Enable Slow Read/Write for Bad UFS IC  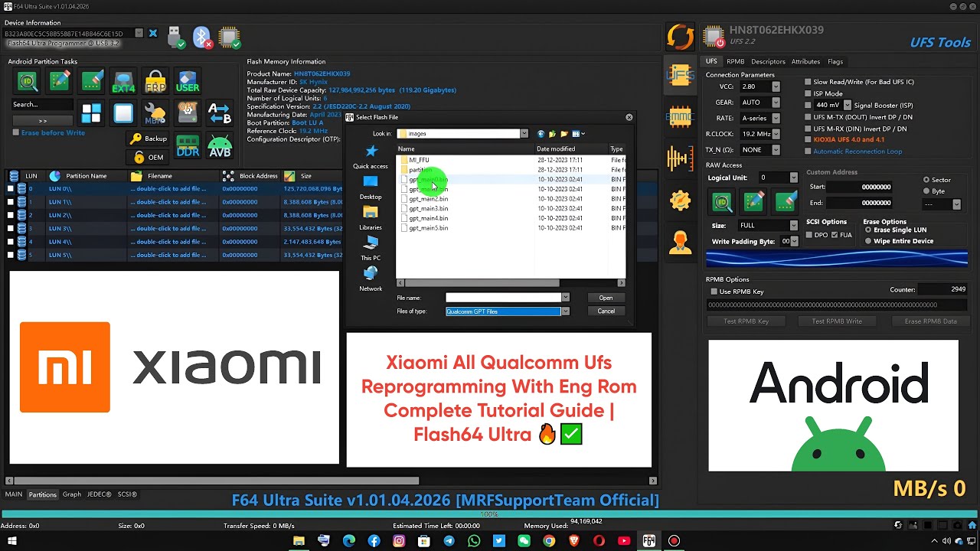(x=808, y=82)
